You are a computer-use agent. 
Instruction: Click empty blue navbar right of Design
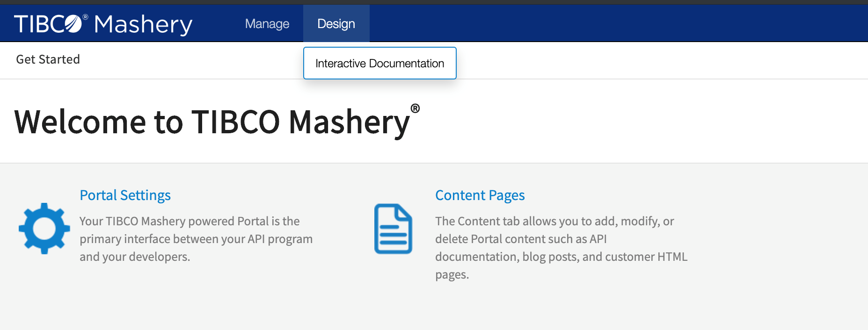(608, 23)
